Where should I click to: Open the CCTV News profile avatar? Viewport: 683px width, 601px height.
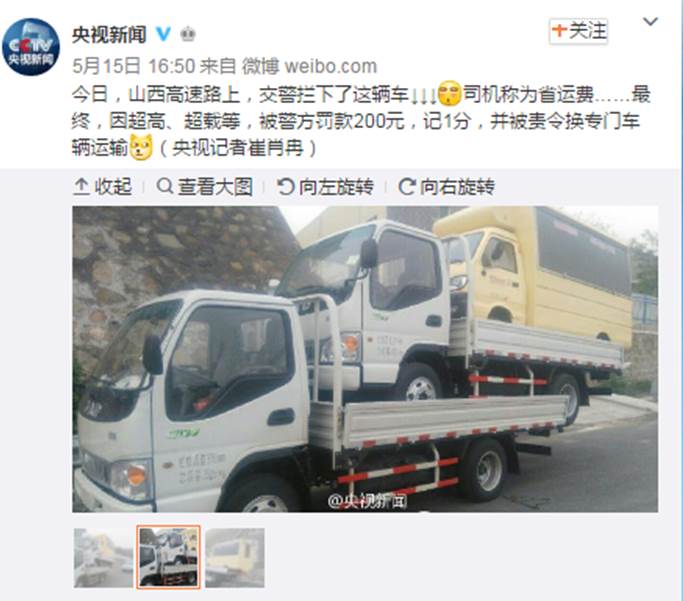click(x=30, y=47)
